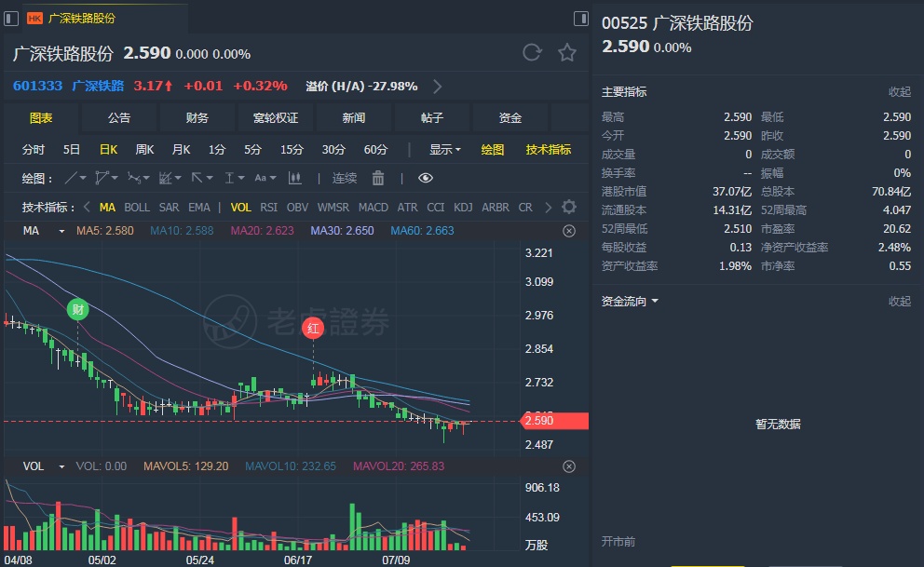This screenshot has height=567, width=924.
Task: Toggle the 绘图 drawing toolbar
Action: pos(492,150)
